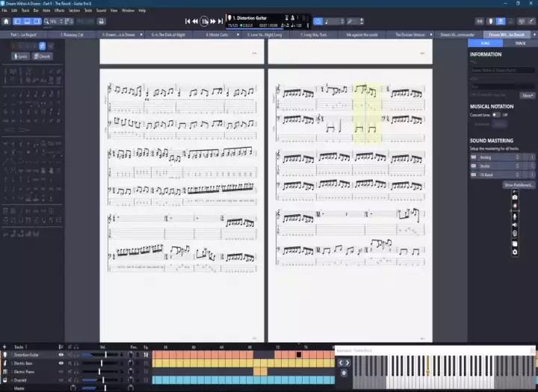Mute the Distortion Guitar track
The height and width of the screenshot is (392, 538).
click(69, 355)
